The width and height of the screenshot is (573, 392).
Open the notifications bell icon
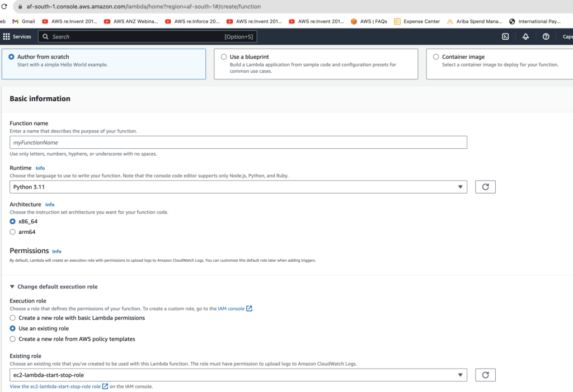coord(525,36)
